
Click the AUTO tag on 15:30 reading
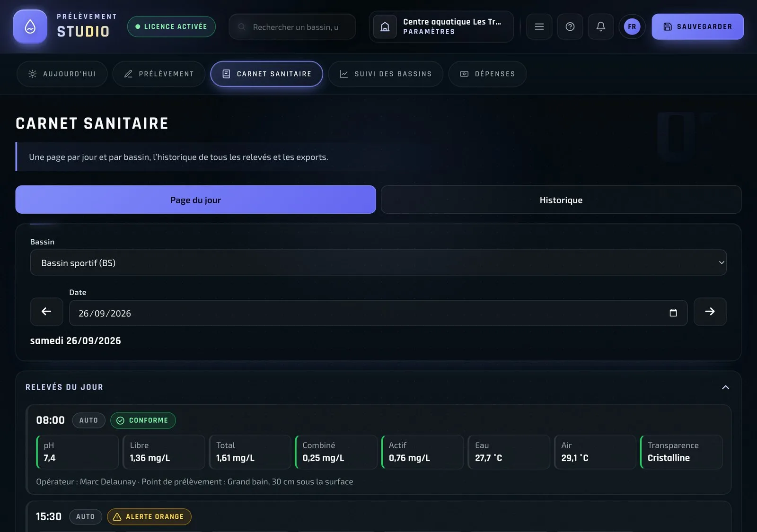[86, 517]
